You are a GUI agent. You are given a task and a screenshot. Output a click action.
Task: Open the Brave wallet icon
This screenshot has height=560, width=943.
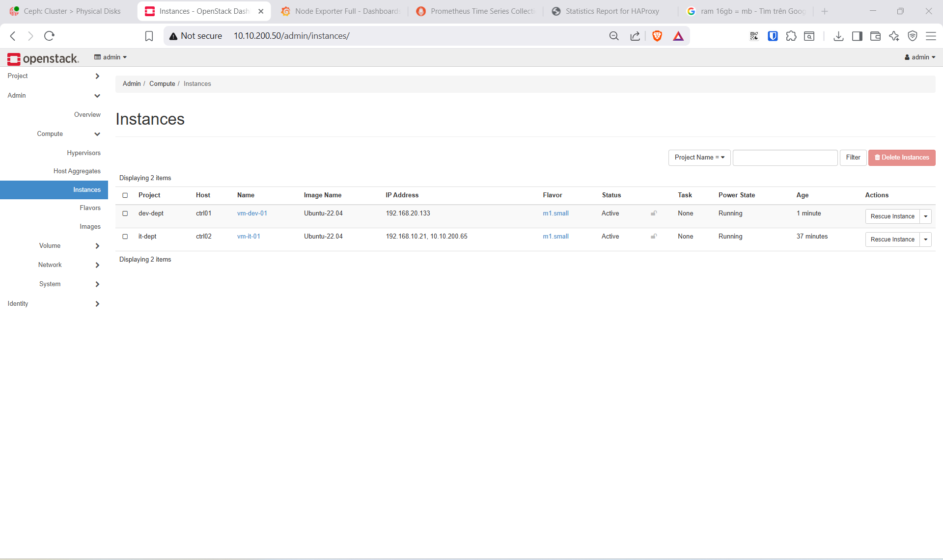(875, 36)
